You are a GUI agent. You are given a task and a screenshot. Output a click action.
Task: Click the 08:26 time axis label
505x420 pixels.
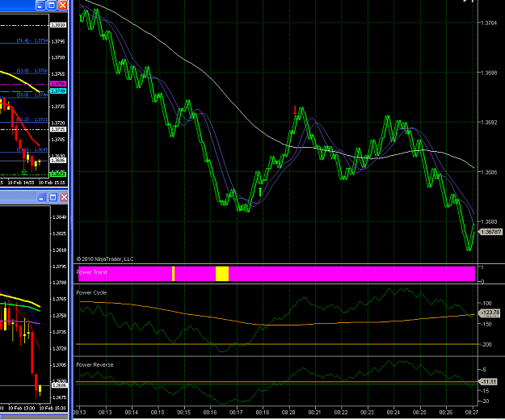[x=446, y=412]
